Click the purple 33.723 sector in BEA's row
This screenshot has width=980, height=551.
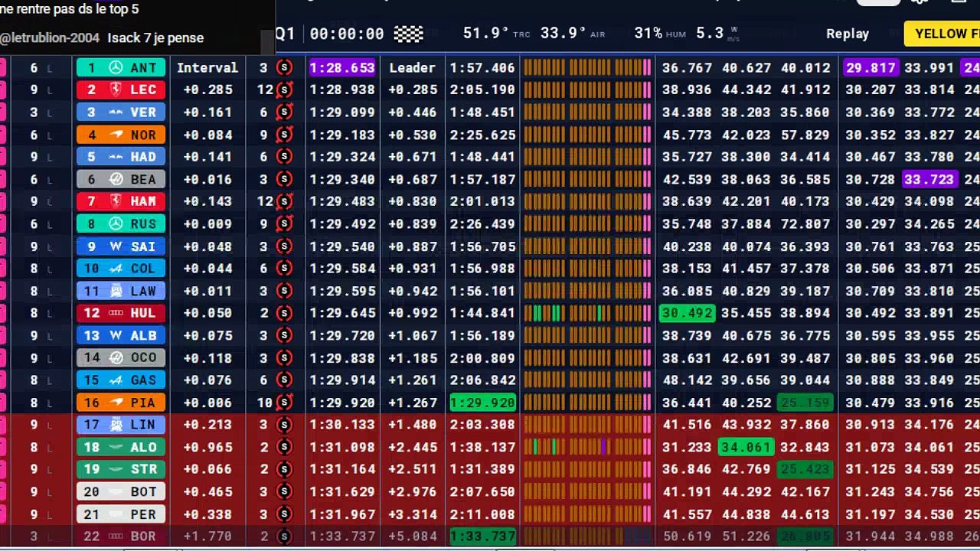click(x=929, y=180)
